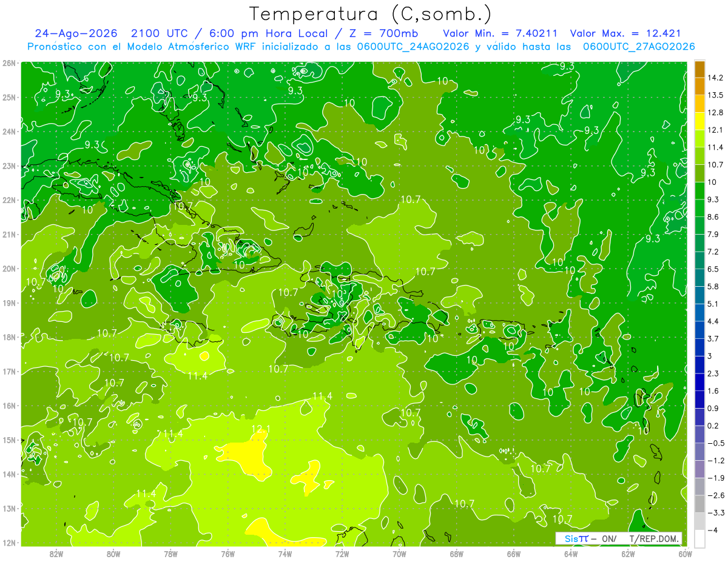Click the "14N" latitude axis label
This screenshot has width=728, height=562.
8,474
